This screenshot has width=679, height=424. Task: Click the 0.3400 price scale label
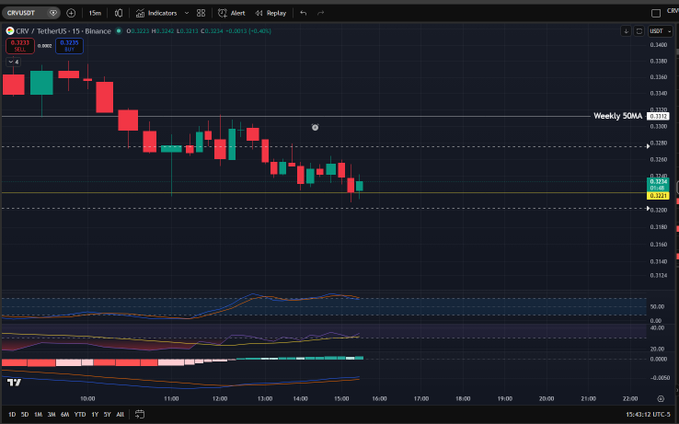[x=658, y=45]
